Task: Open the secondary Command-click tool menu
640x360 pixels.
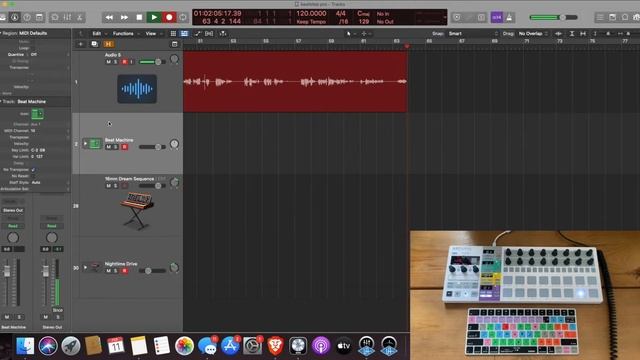Action: 366,33
